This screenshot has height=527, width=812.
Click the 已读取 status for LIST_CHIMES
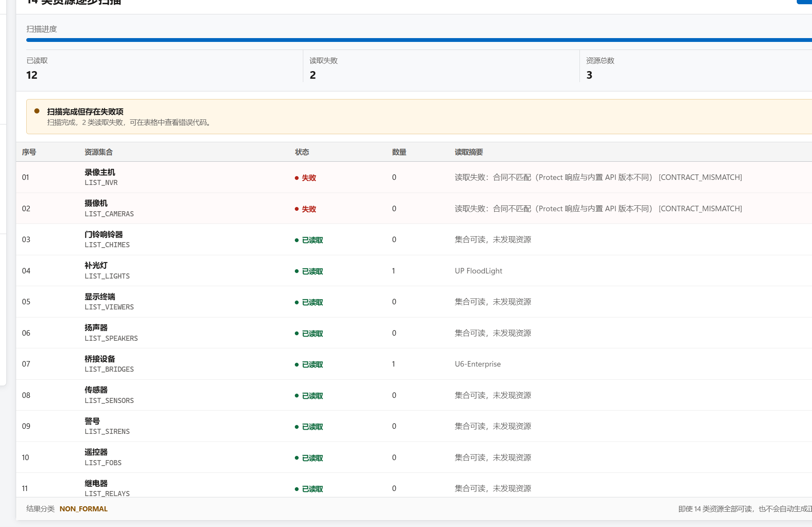point(309,240)
